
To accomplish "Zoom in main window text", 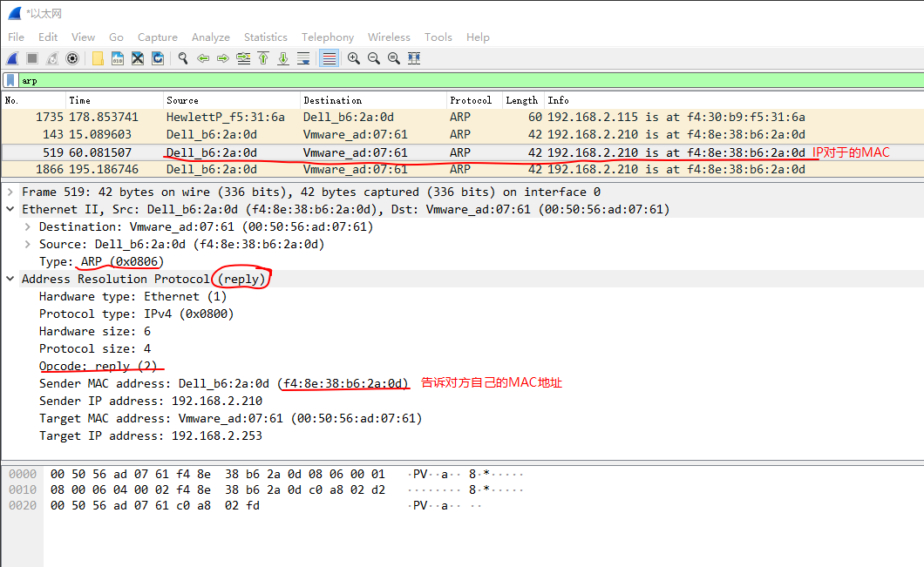I will pyautogui.click(x=354, y=58).
